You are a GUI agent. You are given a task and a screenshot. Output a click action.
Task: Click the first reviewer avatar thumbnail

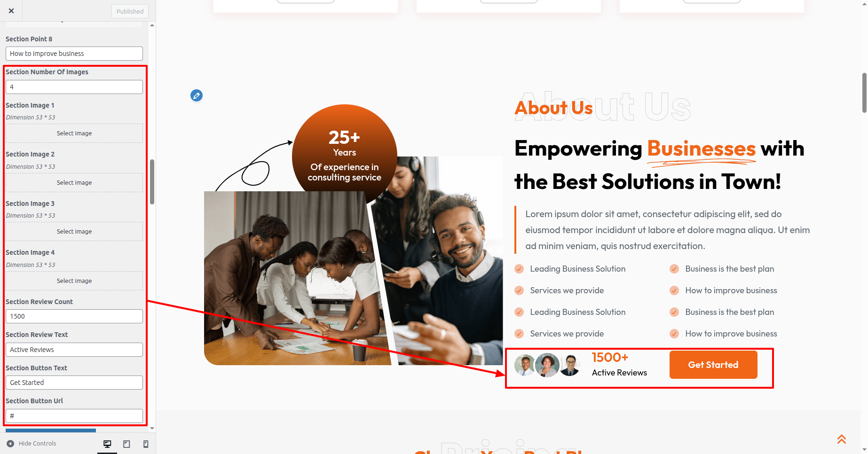click(x=525, y=365)
